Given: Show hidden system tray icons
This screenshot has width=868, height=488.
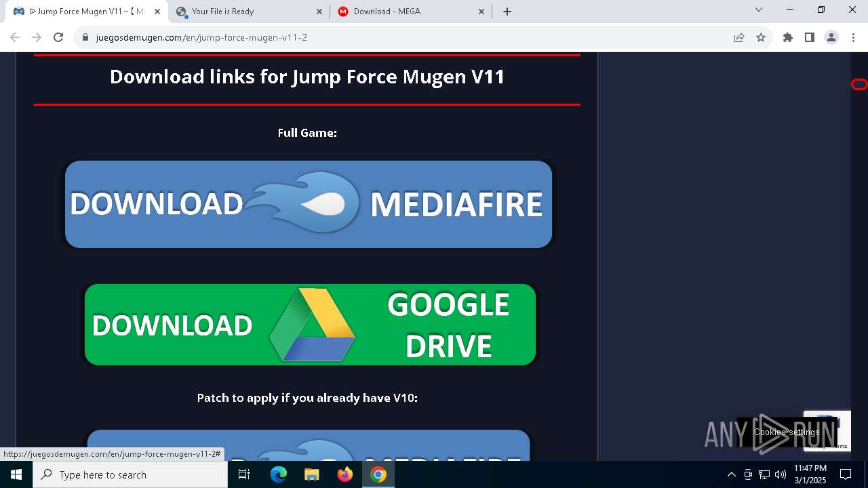Looking at the screenshot, I should click(x=731, y=474).
